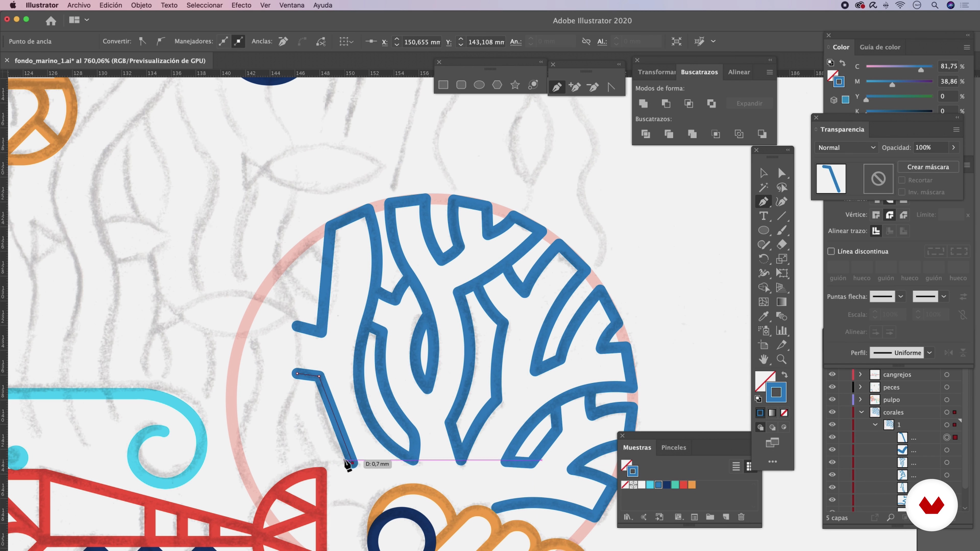Select the Magic Wand tool
The width and height of the screenshot is (980, 551).
[763, 187]
